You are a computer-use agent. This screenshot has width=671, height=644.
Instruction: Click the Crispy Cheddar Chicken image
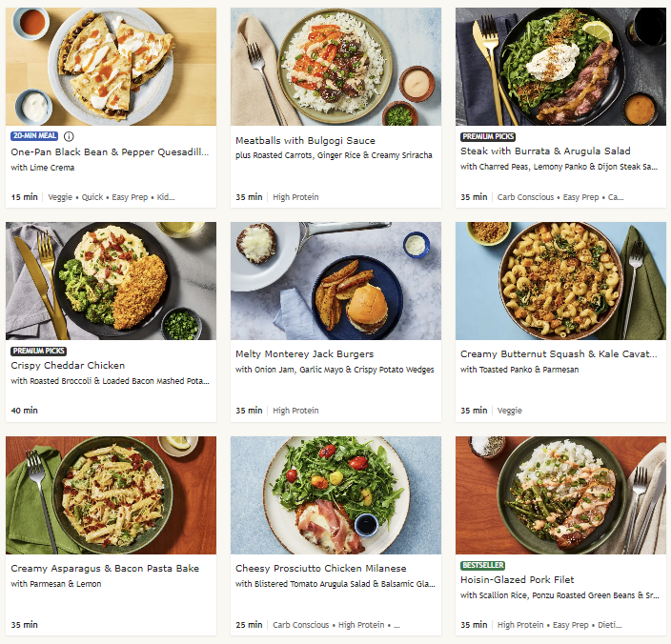click(111, 281)
